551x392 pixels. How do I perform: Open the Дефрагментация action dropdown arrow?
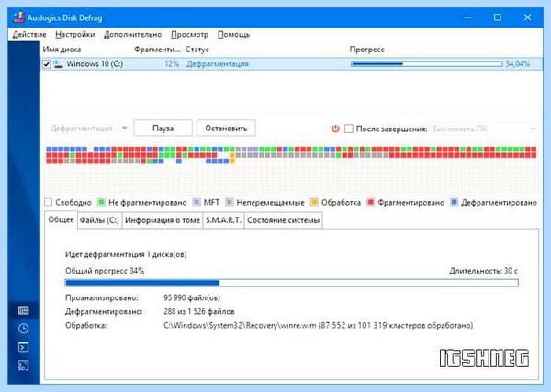(124, 128)
